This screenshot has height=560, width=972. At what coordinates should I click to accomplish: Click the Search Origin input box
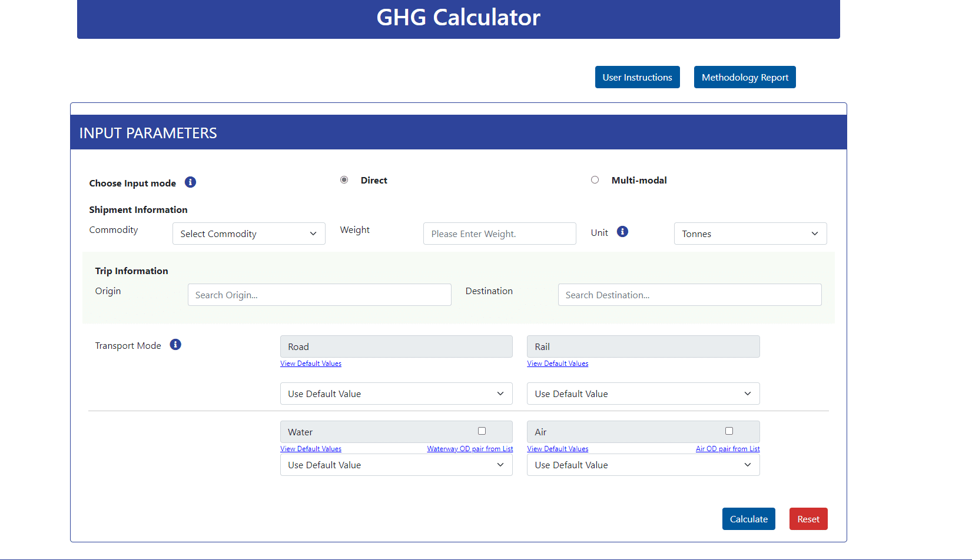pos(319,295)
